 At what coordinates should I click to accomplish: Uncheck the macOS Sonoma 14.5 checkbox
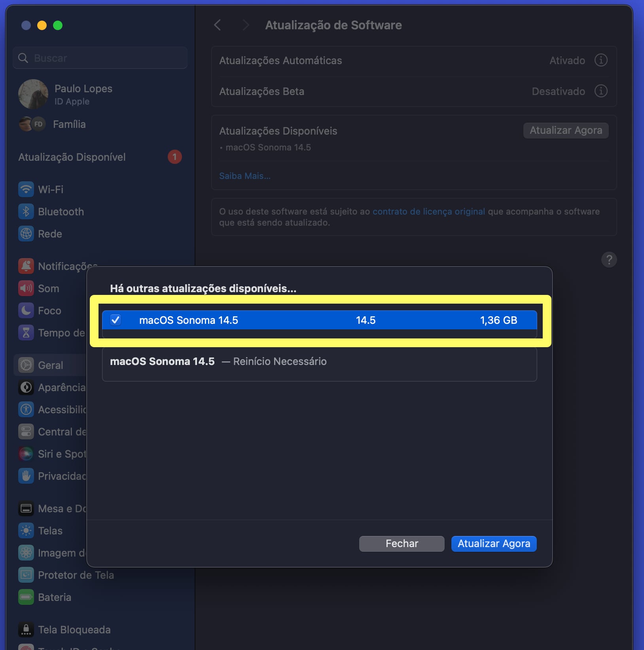[116, 320]
